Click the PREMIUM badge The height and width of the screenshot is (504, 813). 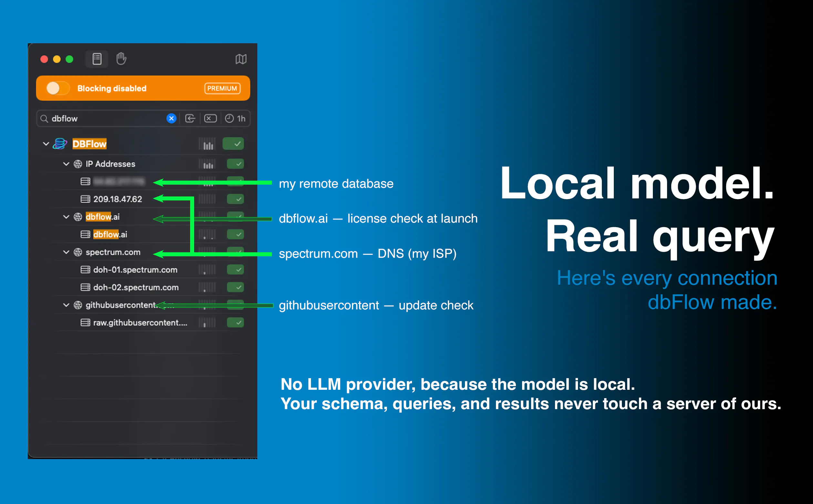click(222, 88)
